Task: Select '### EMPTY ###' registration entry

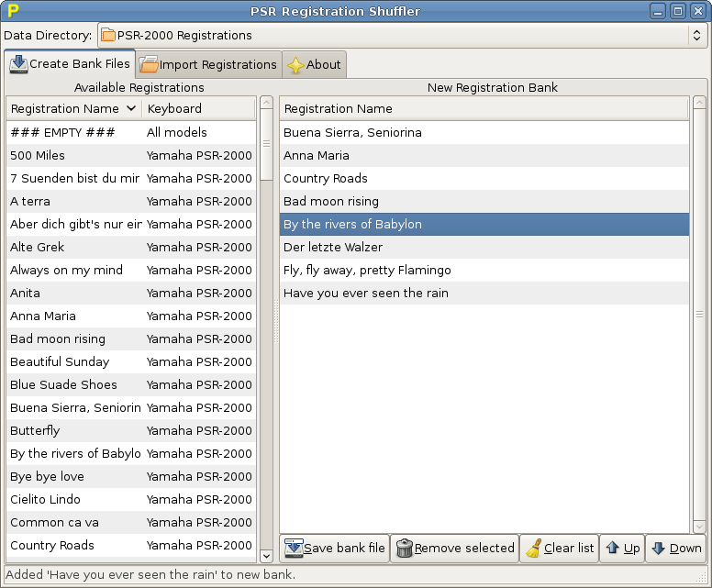Action: tap(62, 133)
